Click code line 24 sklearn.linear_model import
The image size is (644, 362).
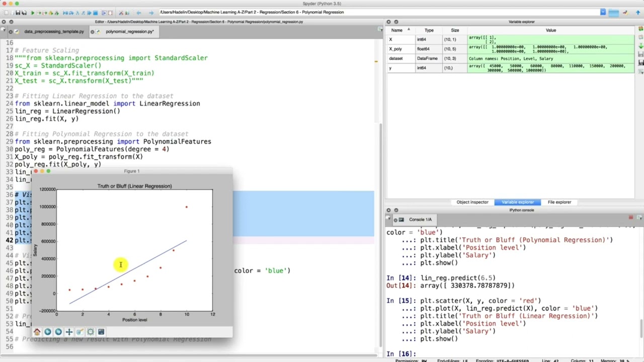click(107, 104)
